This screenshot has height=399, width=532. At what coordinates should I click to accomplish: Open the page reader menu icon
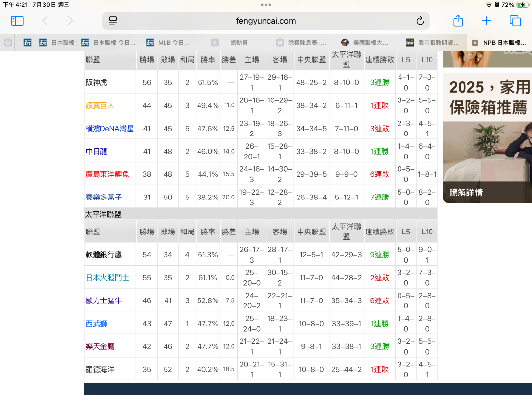[113, 21]
